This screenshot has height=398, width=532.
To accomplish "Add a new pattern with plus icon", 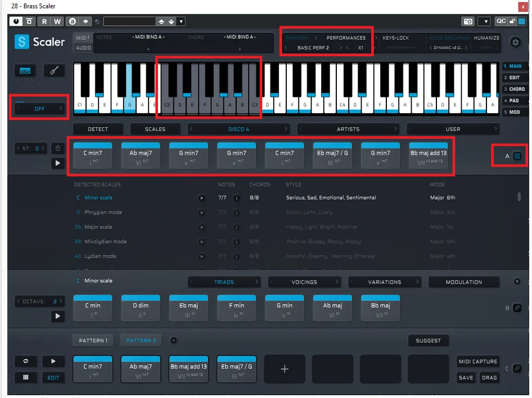I will pyautogui.click(x=173, y=340).
